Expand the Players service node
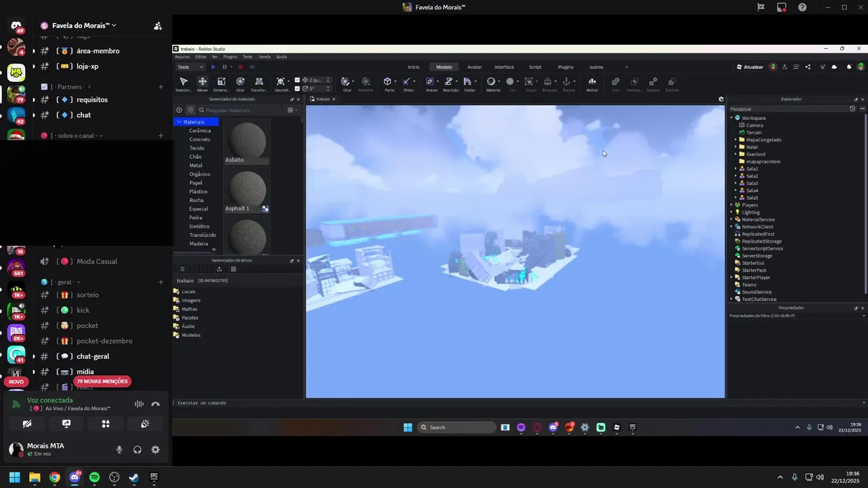Viewport: 868px width, 488px height. (732, 205)
